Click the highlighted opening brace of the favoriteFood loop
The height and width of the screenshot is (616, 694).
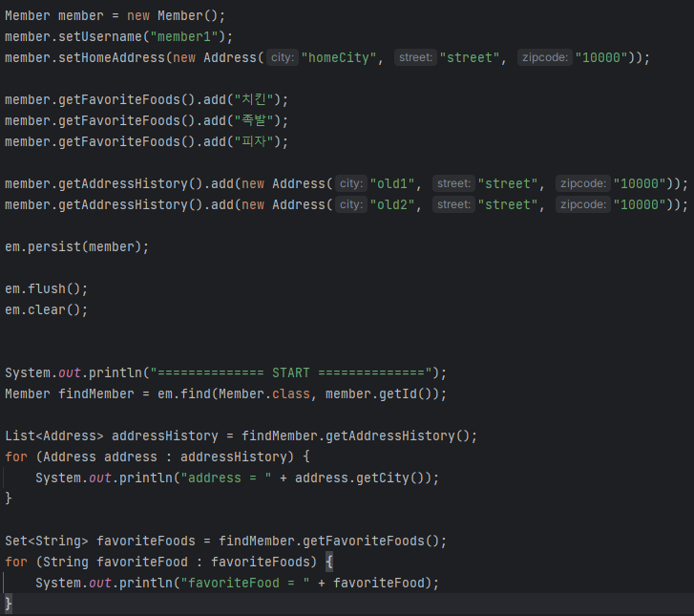(328, 562)
